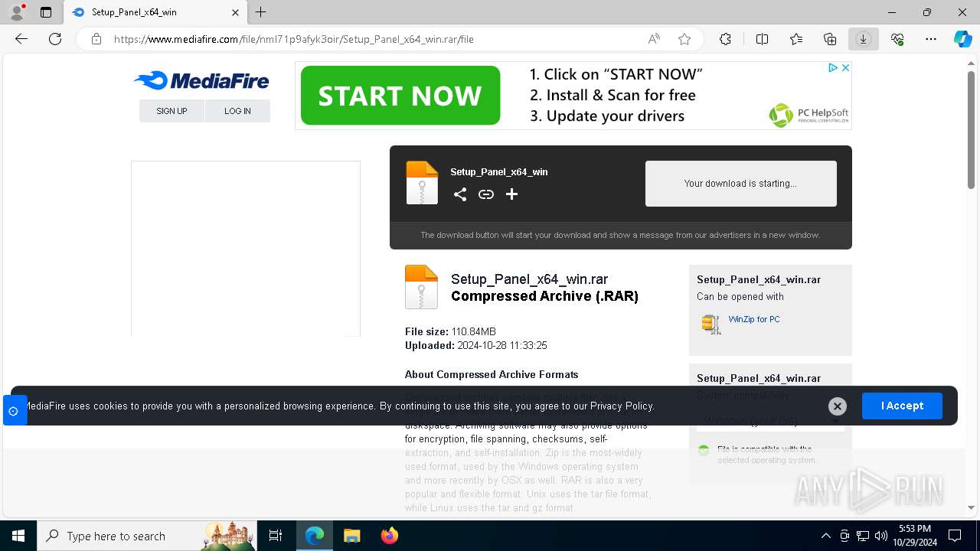Click the share icon for Setup_Panel_x64_win

(460, 194)
